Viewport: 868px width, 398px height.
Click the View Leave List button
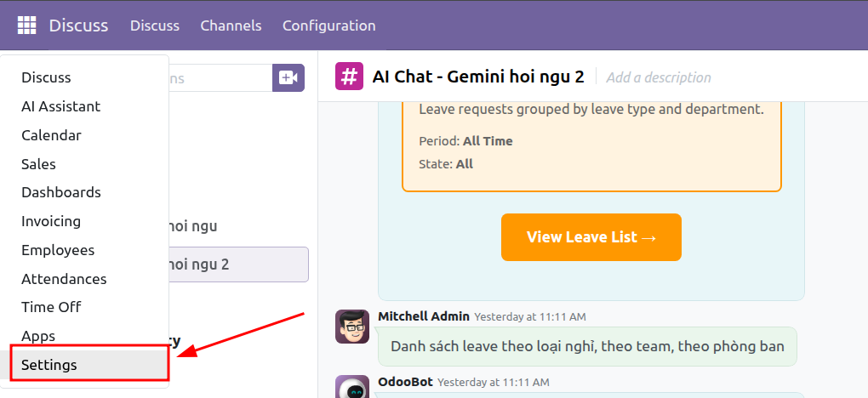coord(591,237)
